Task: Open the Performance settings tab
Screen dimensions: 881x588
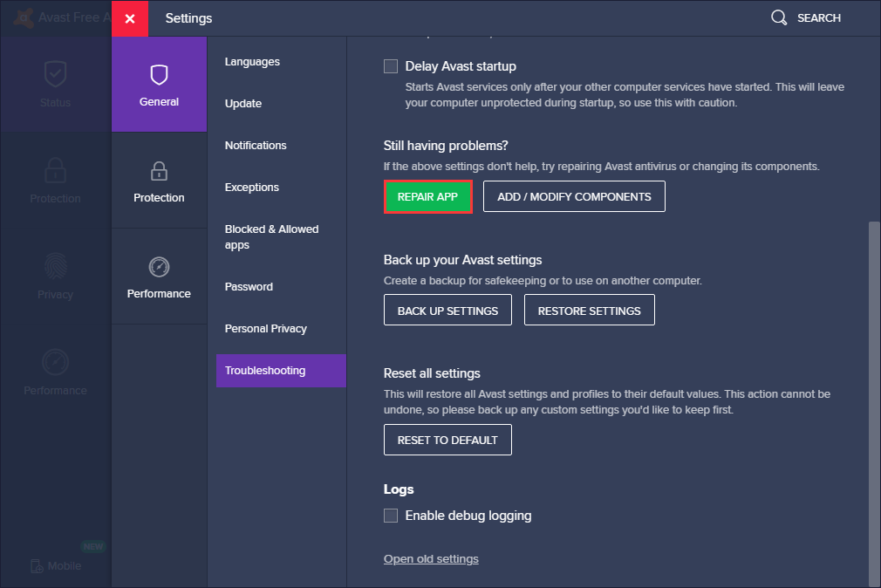Action: coord(159,277)
